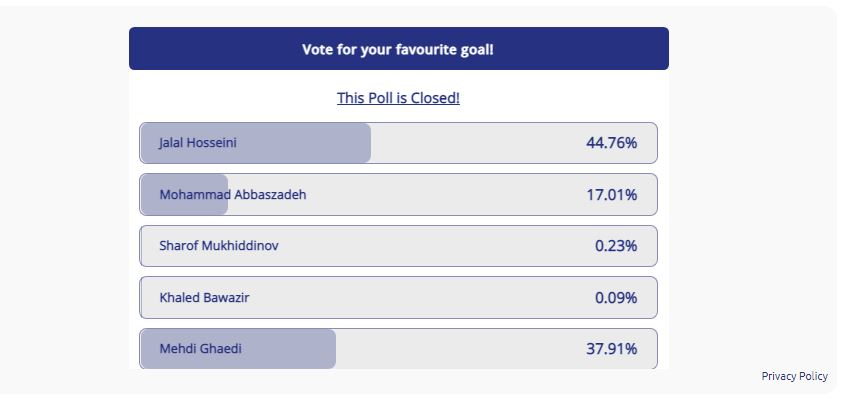The image size is (852, 413).
Task: Click the "Vote for your favourite goal!" header
Action: [398, 49]
